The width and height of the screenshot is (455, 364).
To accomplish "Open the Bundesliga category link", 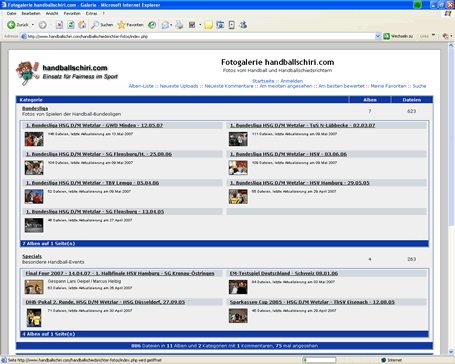I will 35,108.
